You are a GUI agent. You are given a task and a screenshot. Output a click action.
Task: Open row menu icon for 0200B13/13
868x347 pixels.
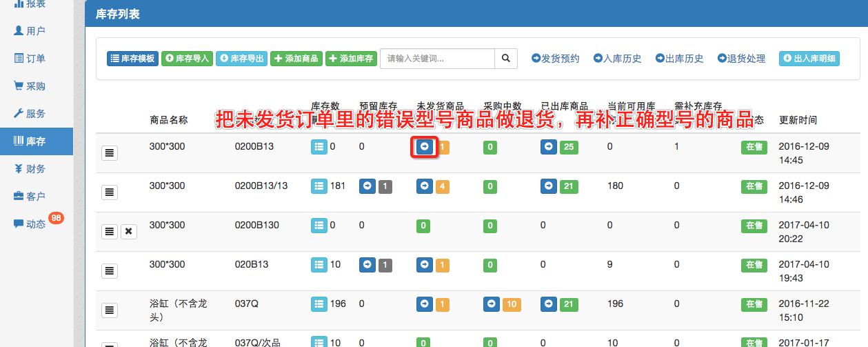coord(109,192)
